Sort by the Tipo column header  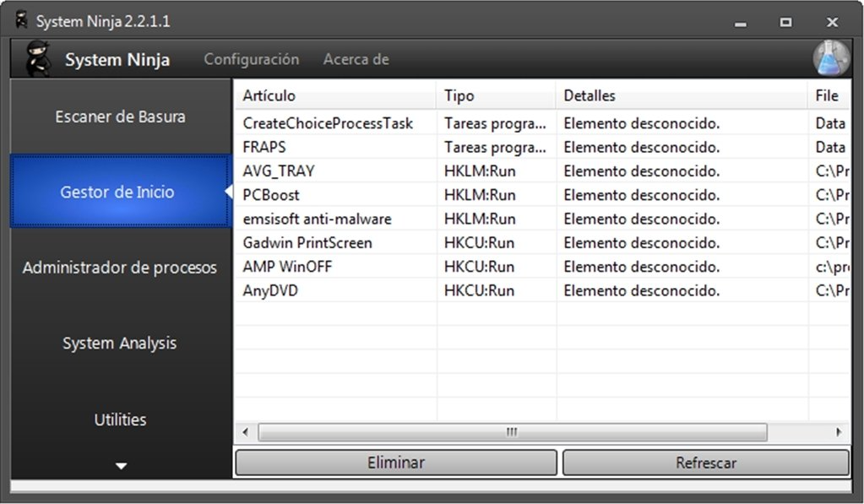click(x=496, y=95)
